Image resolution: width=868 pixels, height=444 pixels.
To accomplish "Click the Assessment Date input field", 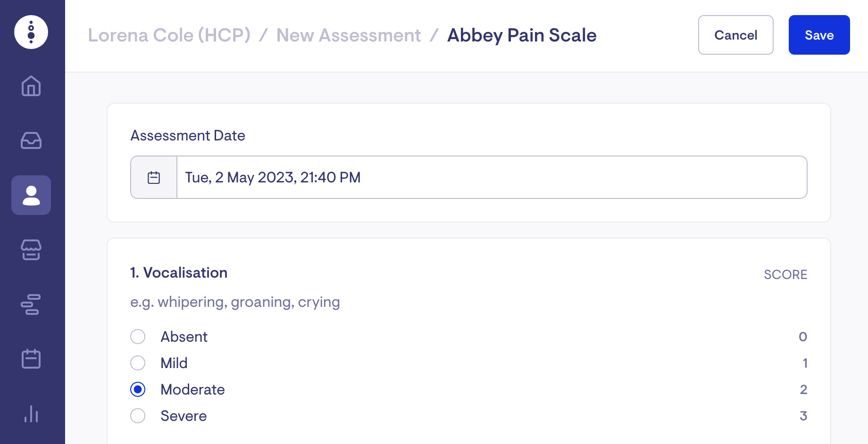I will point(492,178).
